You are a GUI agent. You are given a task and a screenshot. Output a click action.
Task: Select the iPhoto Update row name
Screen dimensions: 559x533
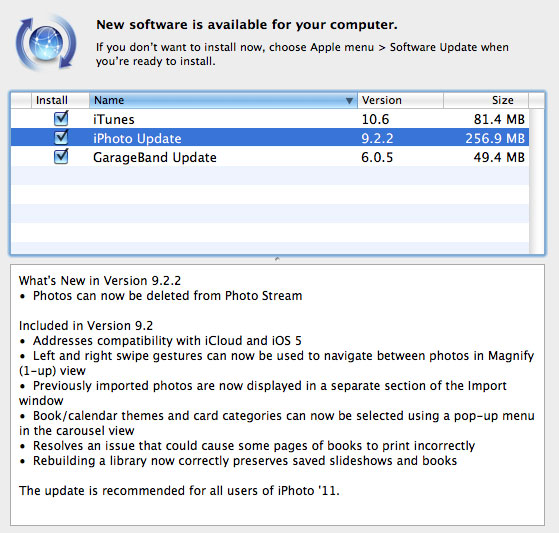137,138
